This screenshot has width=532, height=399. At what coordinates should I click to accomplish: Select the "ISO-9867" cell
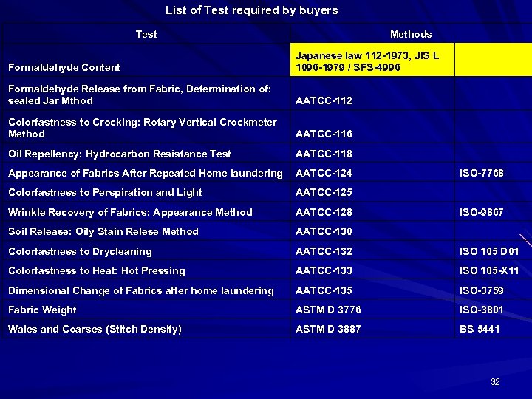(482, 213)
